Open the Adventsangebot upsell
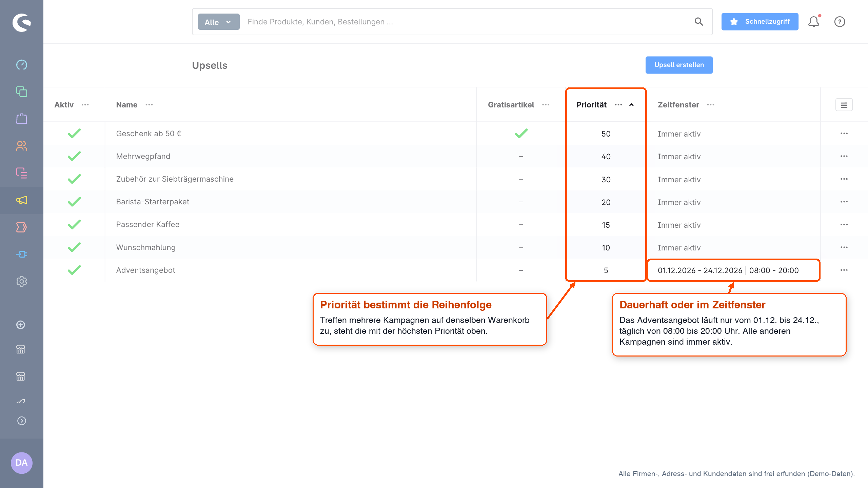Viewport: 868px width, 488px height. (145, 270)
